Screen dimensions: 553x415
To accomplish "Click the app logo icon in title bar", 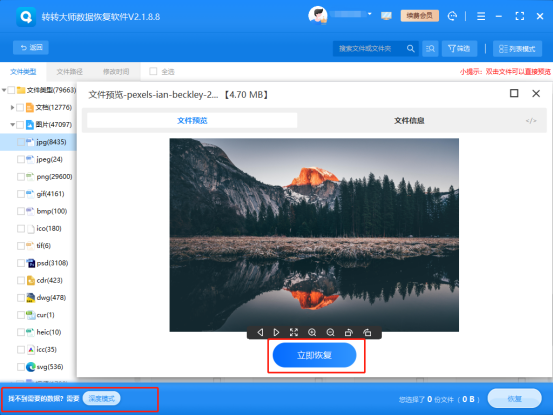I will [26, 17].
